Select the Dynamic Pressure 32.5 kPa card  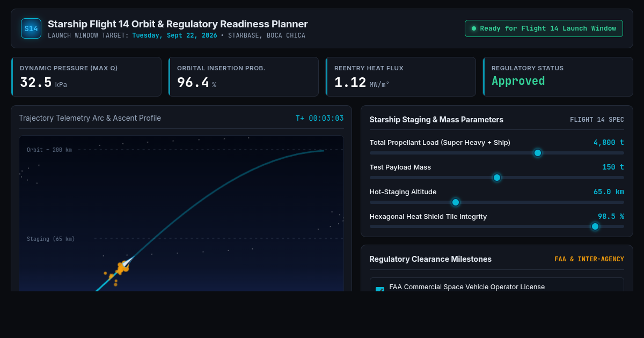pyautogui.click(x=86, y=77)
